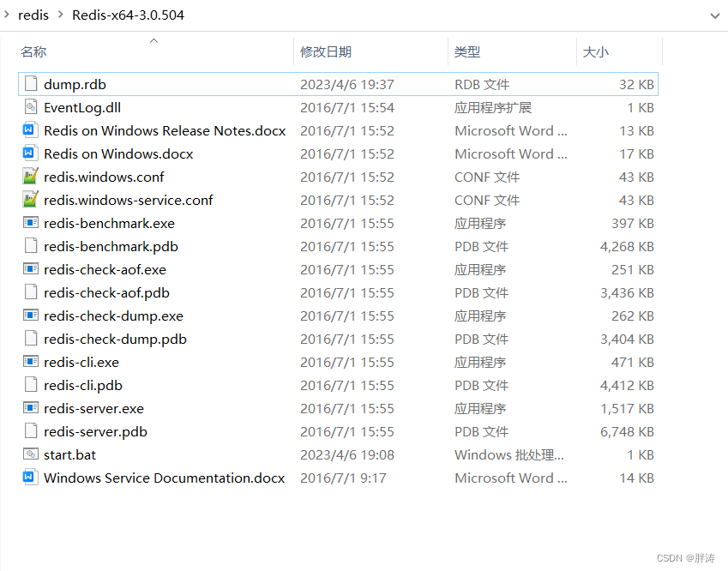Click the redis-server.pdb file icon
This screenshot has height=571, width=728.
pos(31,430)
